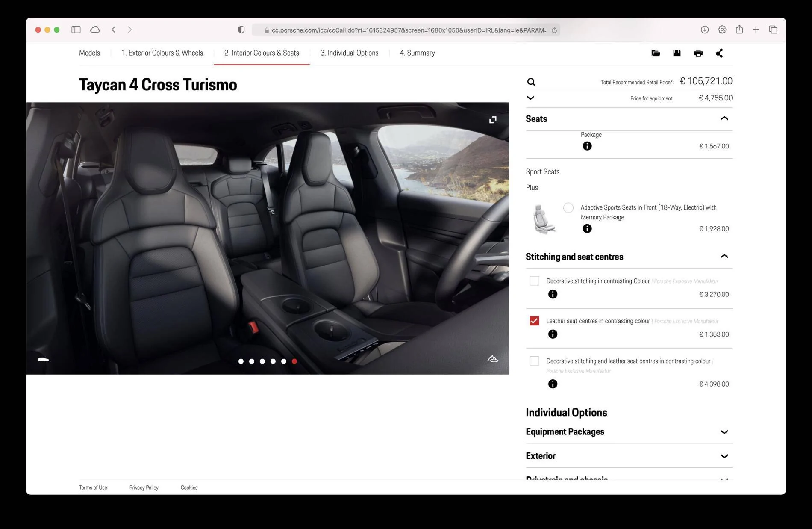Switch to exterior car view icon
Viewport: 812px width, 529px height.
tap(43, 359)
